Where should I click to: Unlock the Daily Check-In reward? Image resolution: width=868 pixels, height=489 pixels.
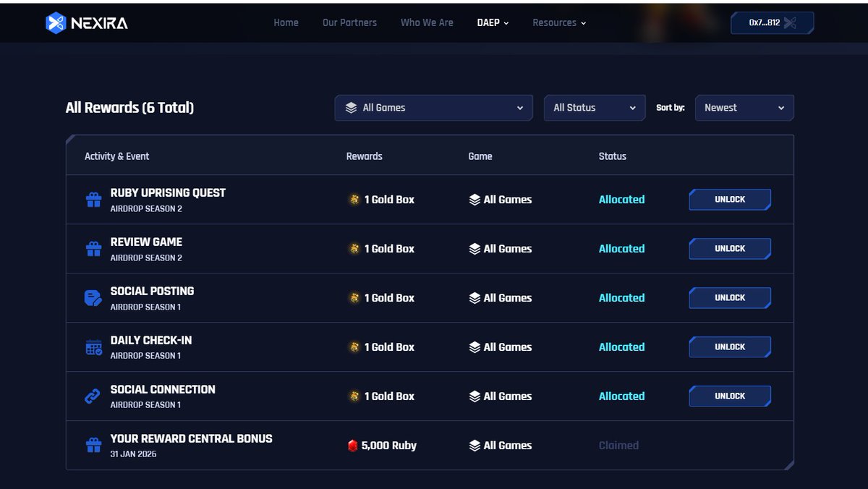coord(730,347)
